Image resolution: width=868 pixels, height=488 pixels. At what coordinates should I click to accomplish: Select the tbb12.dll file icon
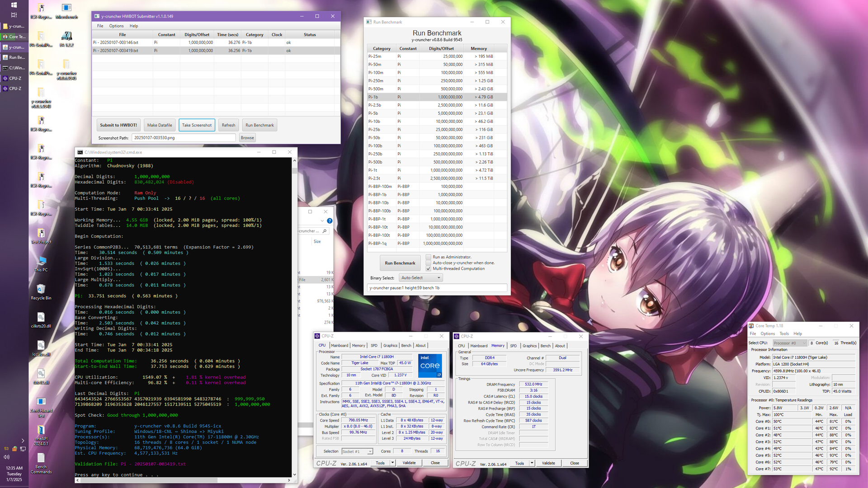click(x=41, y=377)
